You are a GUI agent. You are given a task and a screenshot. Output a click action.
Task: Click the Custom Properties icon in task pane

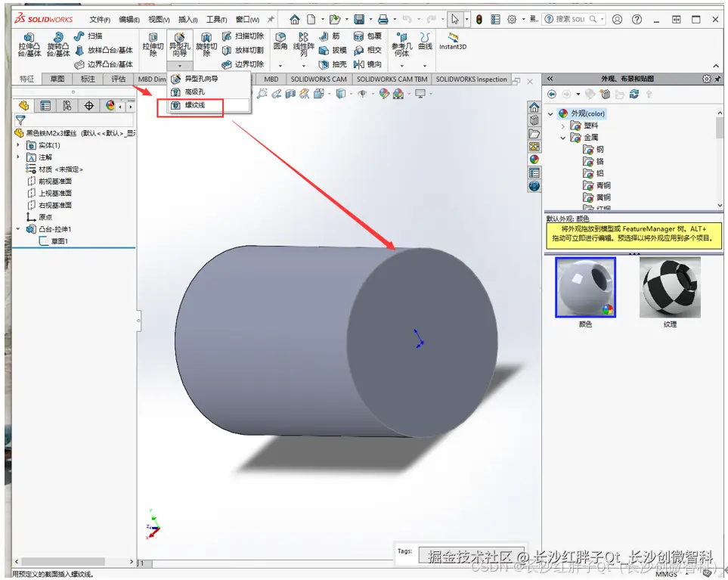tap(534, 172)
